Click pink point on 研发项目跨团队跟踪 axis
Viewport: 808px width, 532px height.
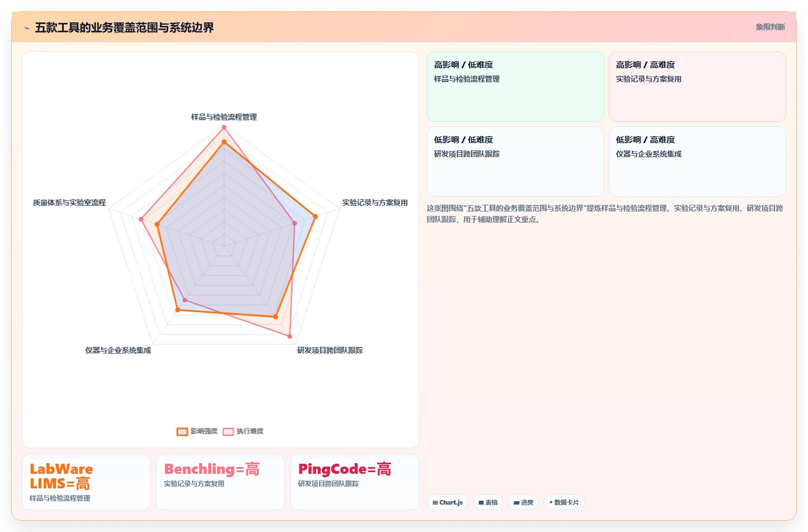tap(290, 336)
